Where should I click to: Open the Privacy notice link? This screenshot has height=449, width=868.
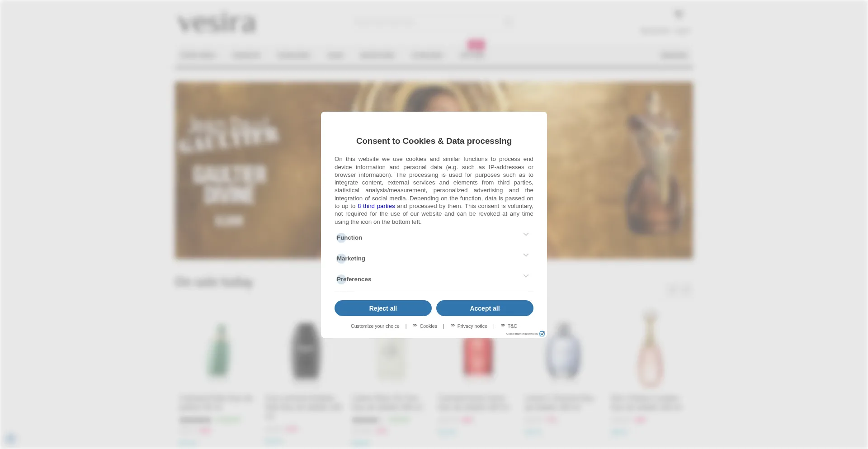(472, 326)
